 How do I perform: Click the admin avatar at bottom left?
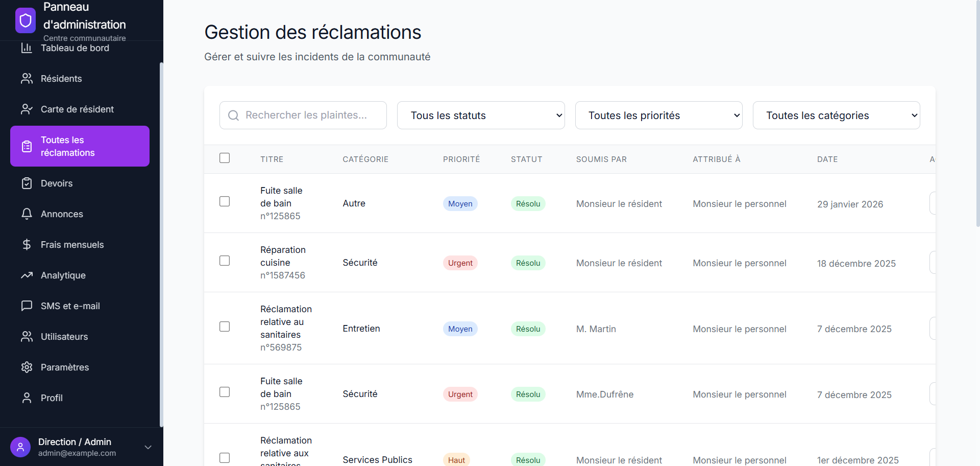tap(20, 447)
